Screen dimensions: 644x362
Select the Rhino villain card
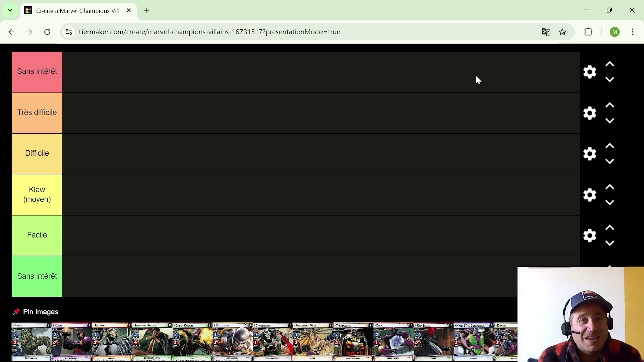tap(32, 342)
